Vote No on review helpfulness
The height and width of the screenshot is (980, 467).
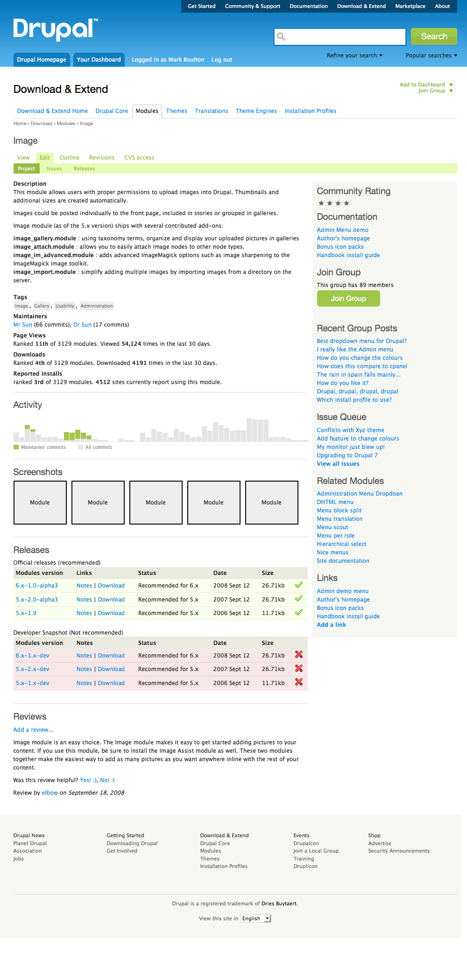pos(107,780)
